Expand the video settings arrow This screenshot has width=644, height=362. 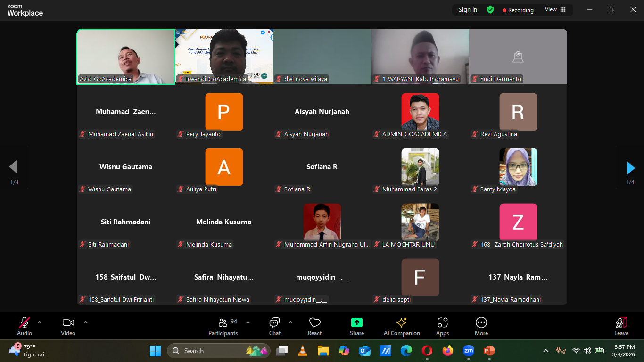coord(86,322)
